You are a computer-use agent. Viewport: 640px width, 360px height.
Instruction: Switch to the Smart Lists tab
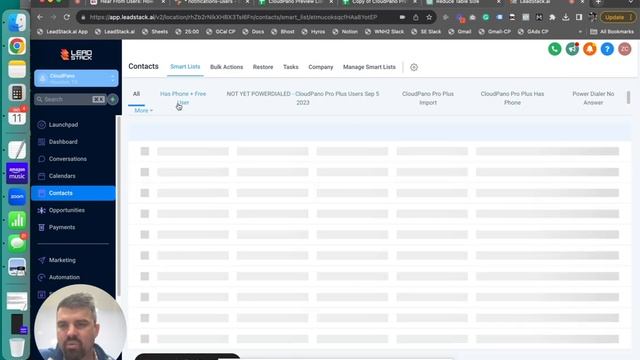pyautogui.click(x=185, y=67)
